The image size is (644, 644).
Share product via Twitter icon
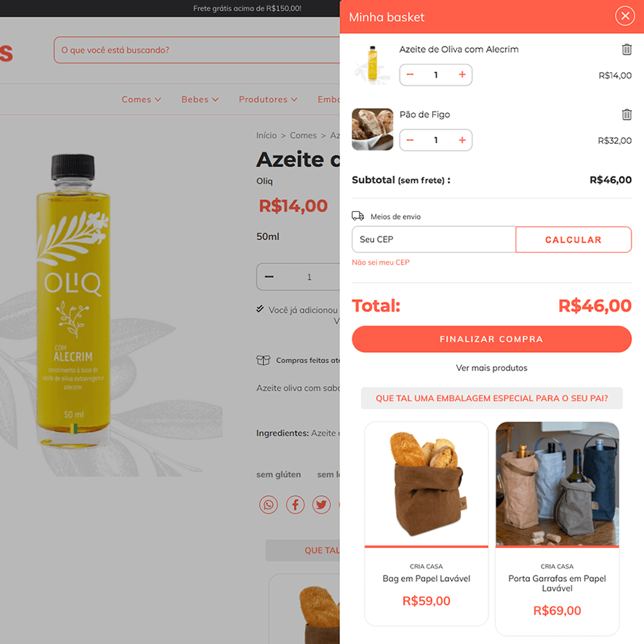click(321, 504)
